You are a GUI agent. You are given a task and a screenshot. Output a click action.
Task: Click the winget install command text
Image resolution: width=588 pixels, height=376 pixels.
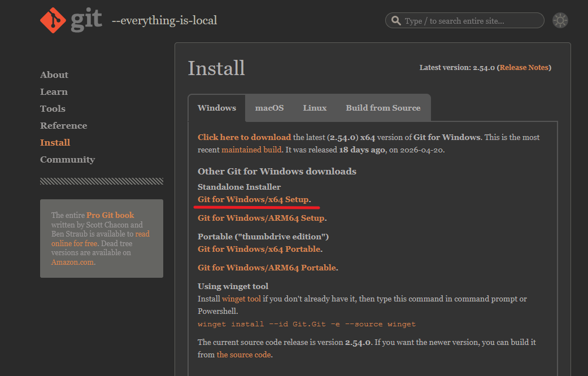(x=307, y=324)
